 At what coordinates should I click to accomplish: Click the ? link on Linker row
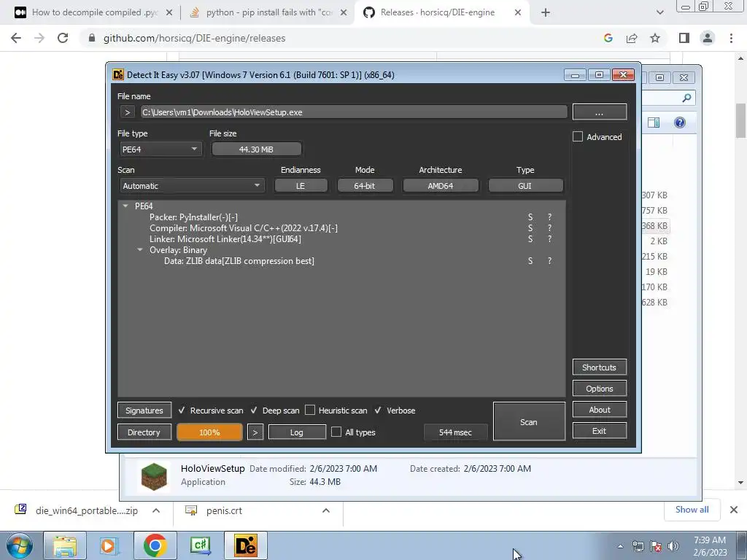(549, 239)
